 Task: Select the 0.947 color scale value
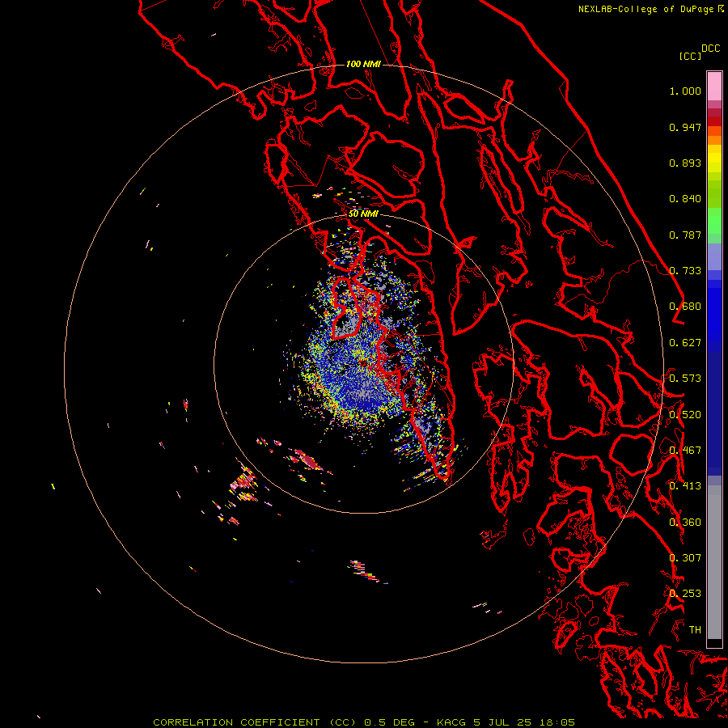[x=685, y=127]
